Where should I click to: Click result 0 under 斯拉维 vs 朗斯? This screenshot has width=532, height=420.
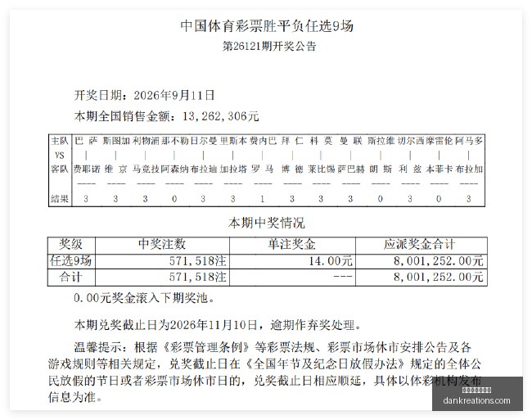point(381,199)
